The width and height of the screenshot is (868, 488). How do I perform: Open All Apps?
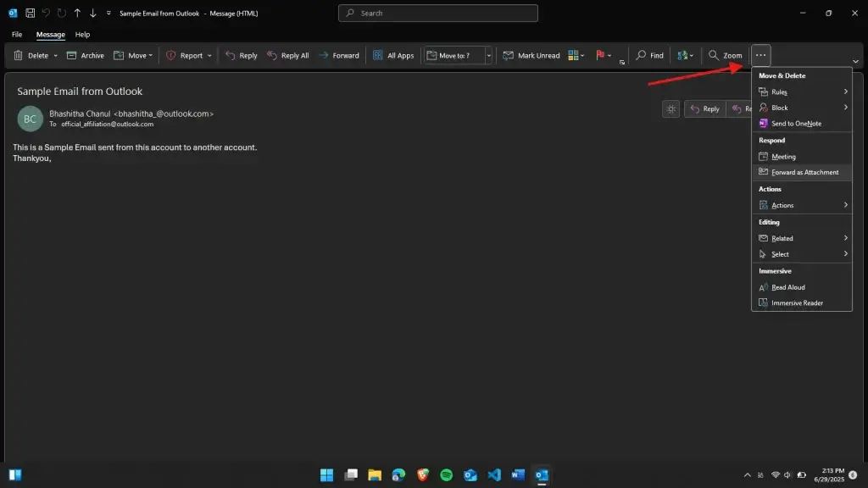pos(393,55)
